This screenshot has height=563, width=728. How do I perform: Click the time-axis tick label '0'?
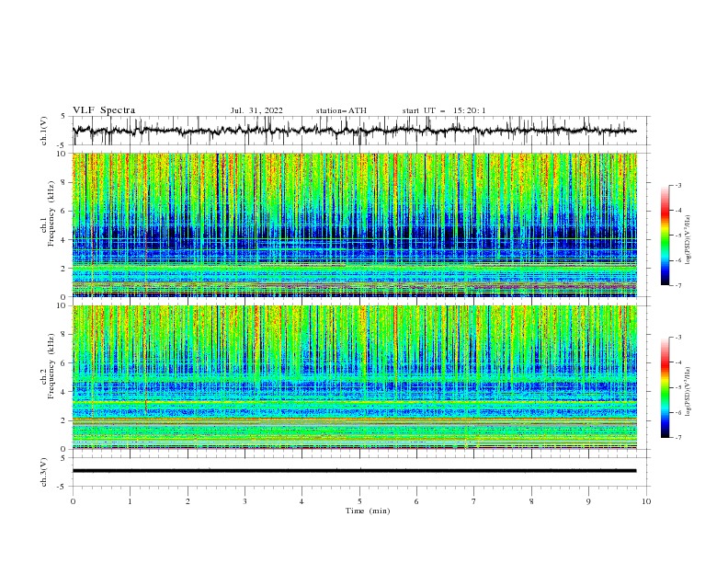(73, 501)
